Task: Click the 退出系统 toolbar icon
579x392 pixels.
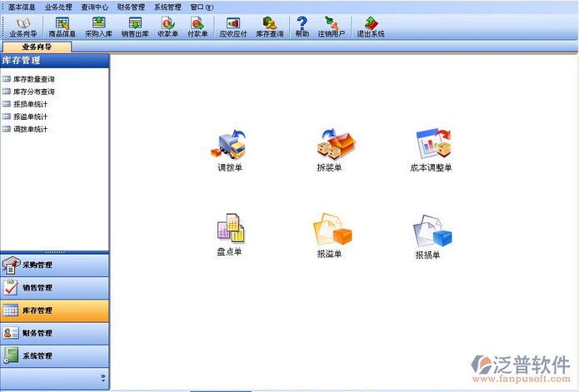Action: 371,27
